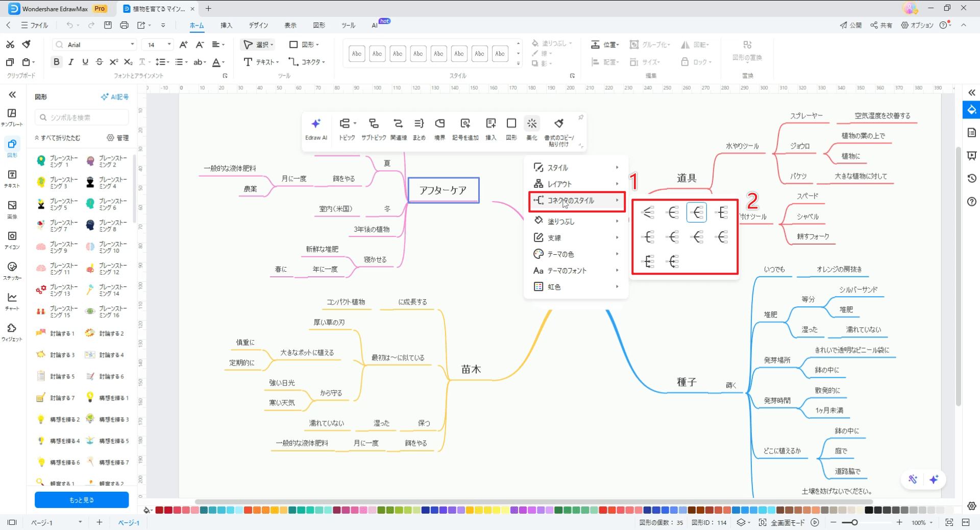
Task: Click the format painter icon in clipboard group
Action: point(27,44)
